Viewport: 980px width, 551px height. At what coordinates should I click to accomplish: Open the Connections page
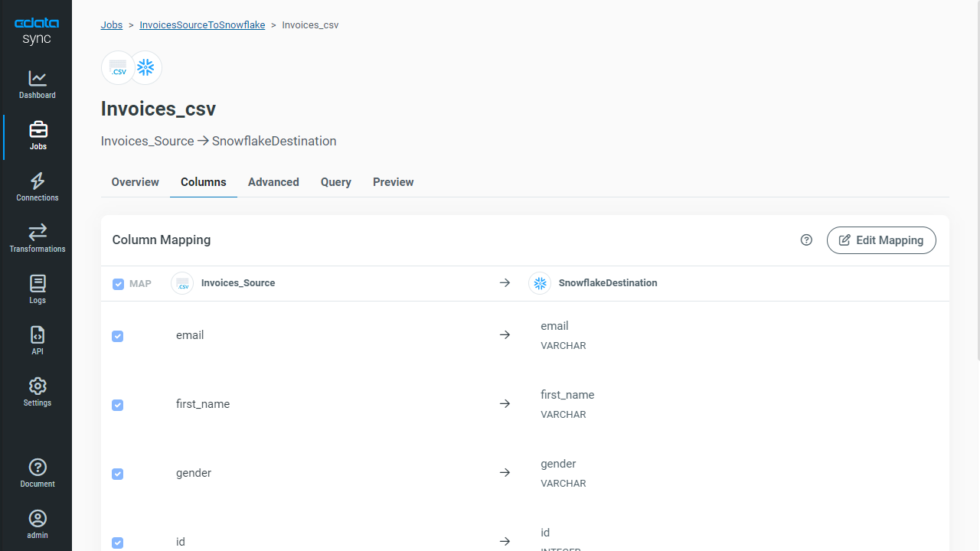pyautogui.click(x=38, y=187)
